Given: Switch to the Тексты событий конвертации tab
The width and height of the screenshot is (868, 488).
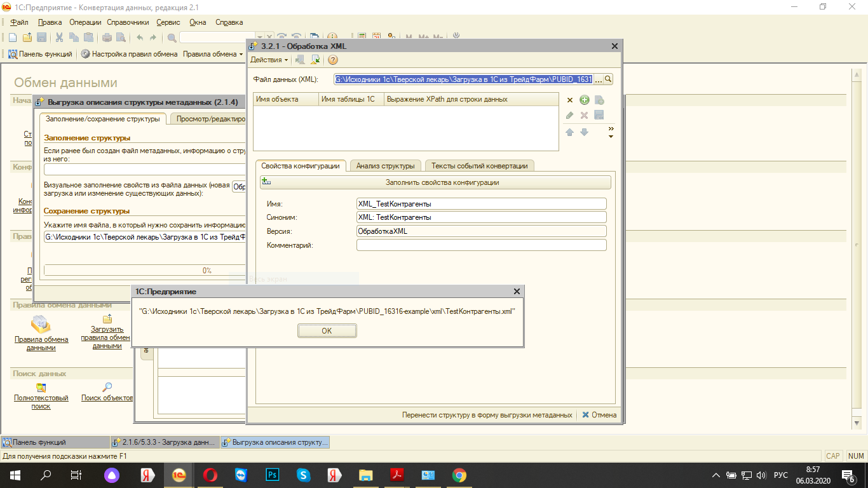Looking at the screenshot, I should coord(480,166).
